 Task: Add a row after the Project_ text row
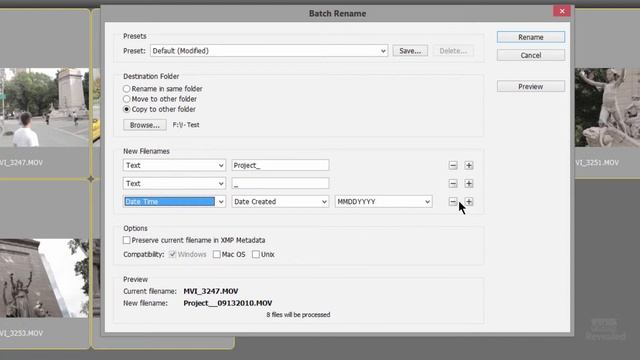(469, 165)
